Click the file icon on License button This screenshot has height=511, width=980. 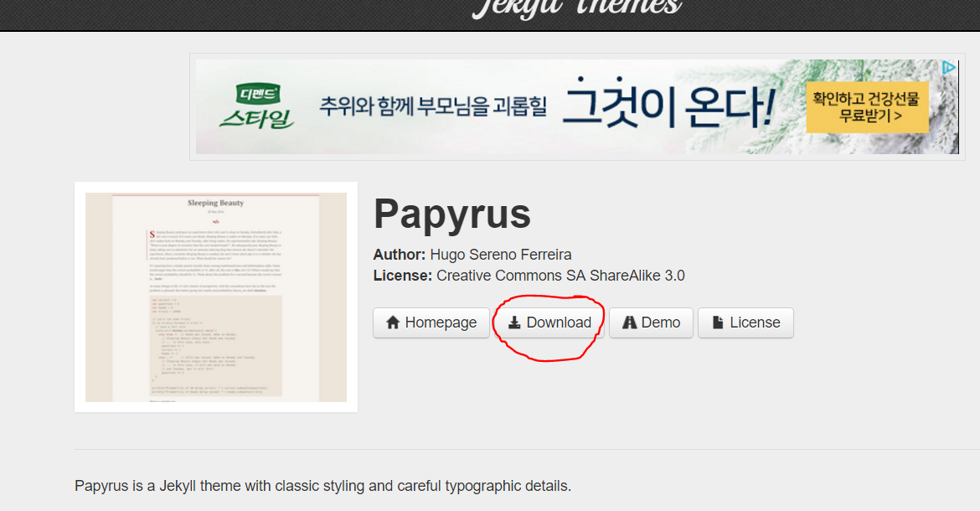coord(718,323)
